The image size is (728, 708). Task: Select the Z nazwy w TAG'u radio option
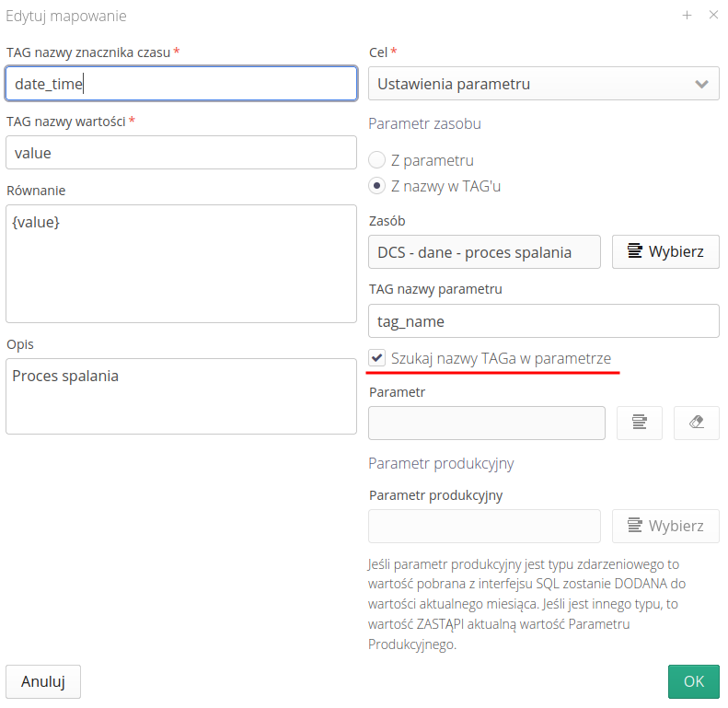click(x=376, y=186)
